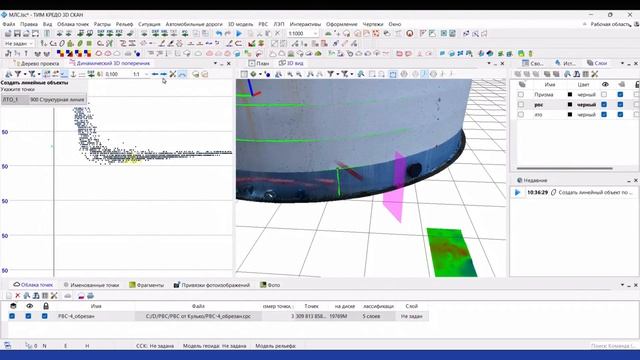Expand the globe dropdown arrow in 3D toolbar
Screen dimensions: 640x360
[260, 74]
